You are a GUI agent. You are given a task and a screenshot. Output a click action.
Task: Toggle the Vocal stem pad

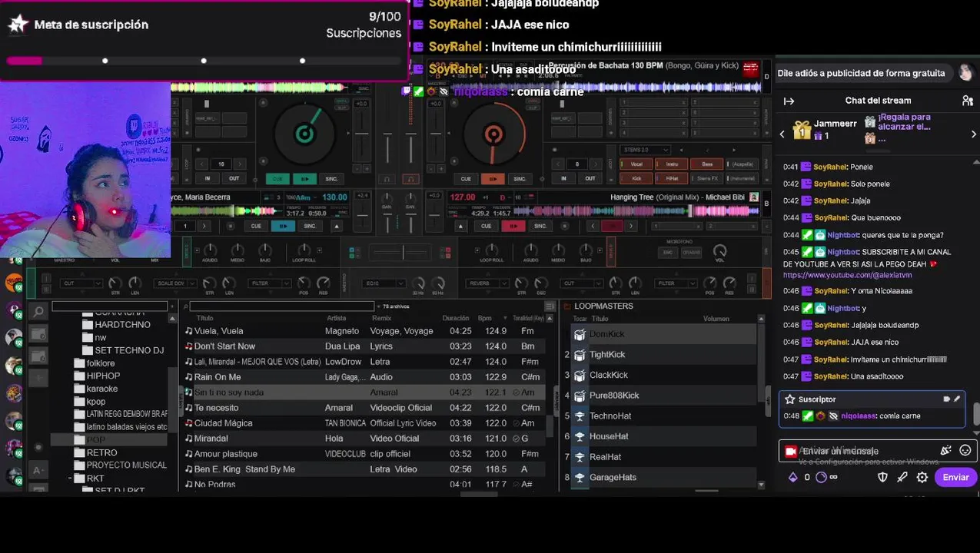(x=636, y=164)
